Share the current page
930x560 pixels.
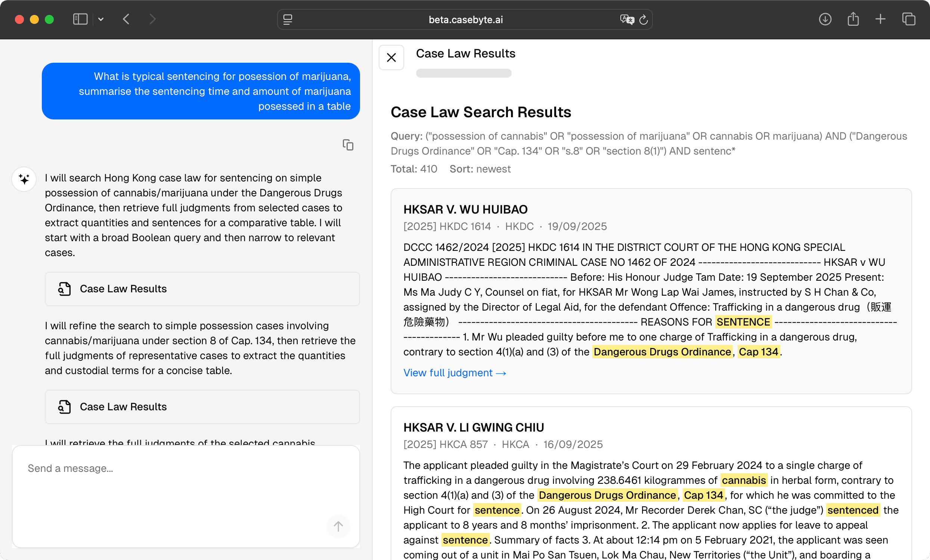[x=853, y=19]
